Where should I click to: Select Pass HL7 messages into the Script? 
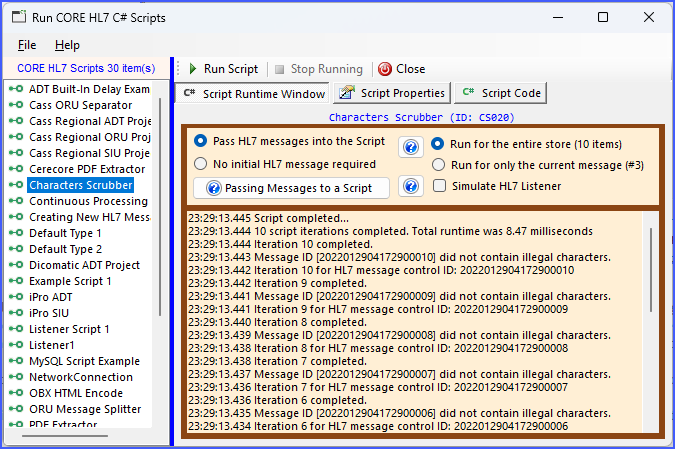point(200,141)
